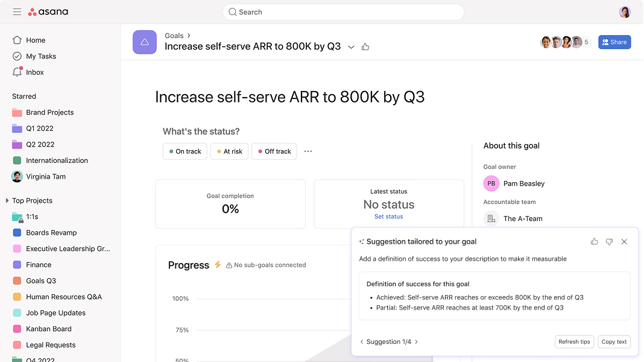
Task: Open the hamburger menu
Action: point(17,11)
